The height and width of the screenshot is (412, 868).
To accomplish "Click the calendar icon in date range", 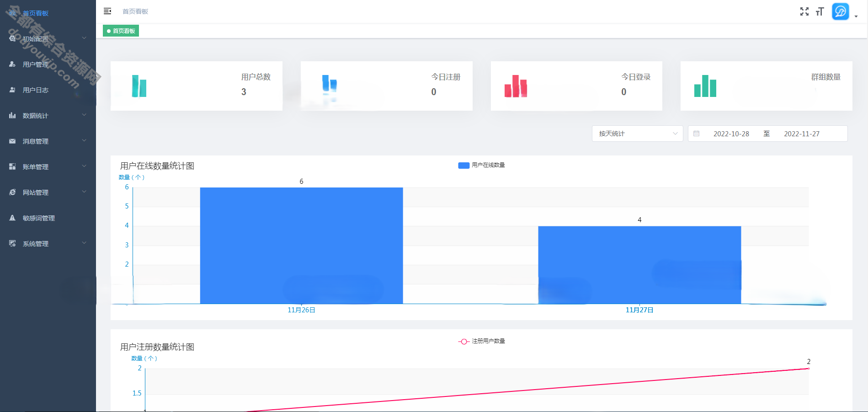I will point(696,134).
